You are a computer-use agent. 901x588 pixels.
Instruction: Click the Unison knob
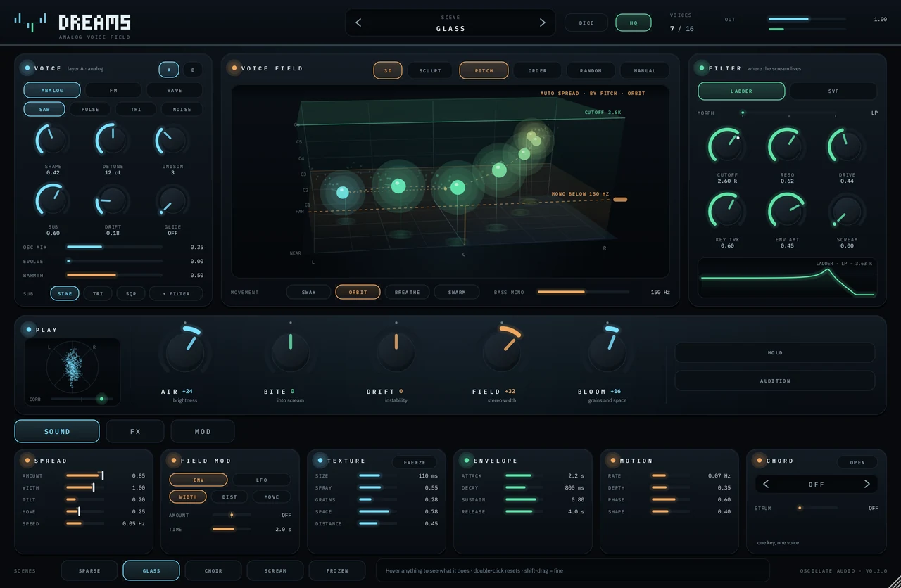[172, 139]
